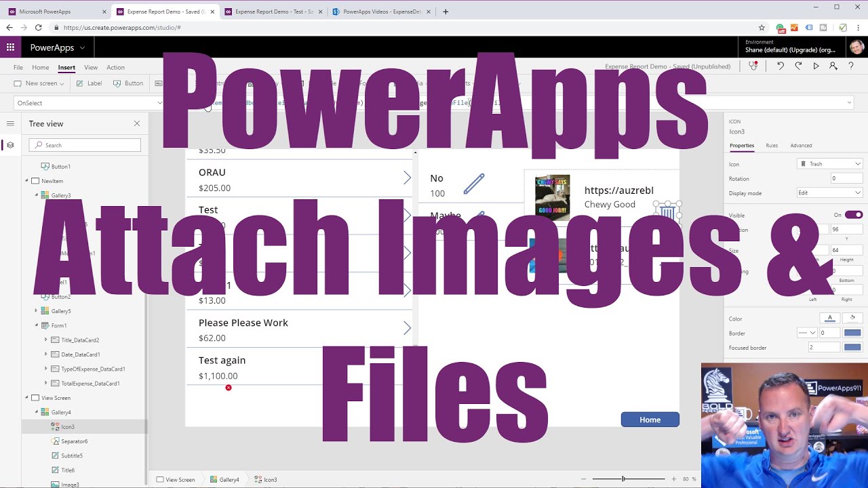The image size is (868, 488).
Task: Switch to the View ribbon tab
Action: pos(91,67)
